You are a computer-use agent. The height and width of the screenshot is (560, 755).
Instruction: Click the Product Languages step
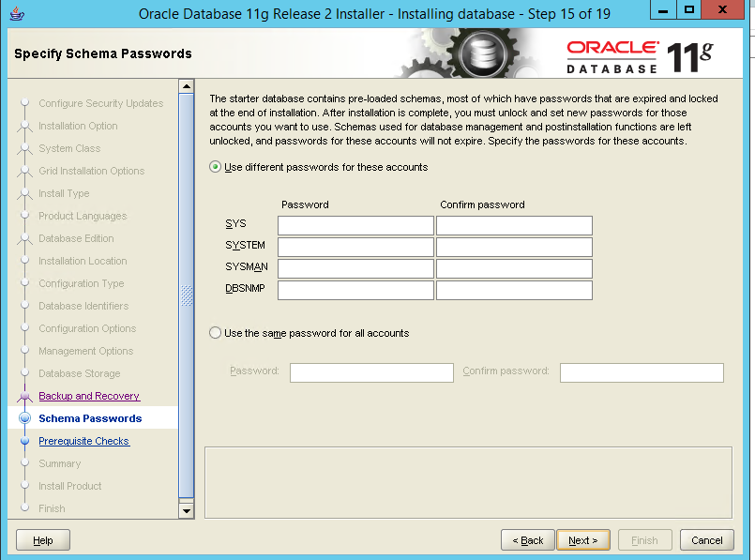click(83, 216)
